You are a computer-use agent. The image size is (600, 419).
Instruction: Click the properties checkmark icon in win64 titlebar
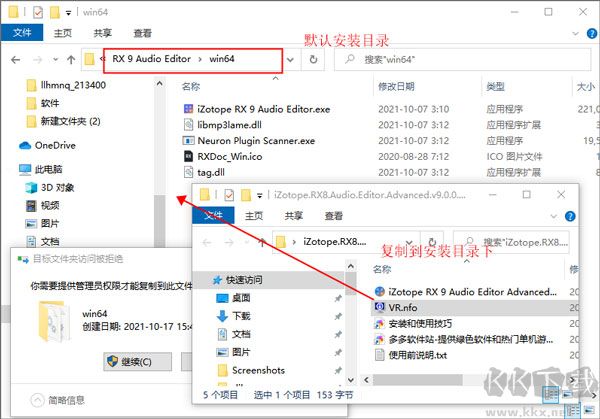click(38, 13)
